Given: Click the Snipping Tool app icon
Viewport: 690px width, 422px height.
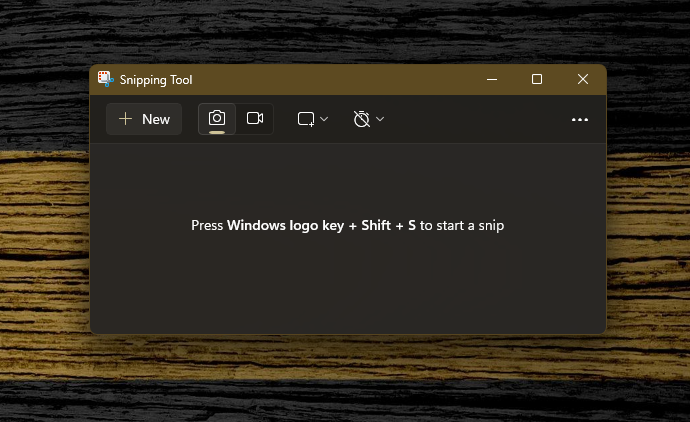Looking at the screenshot, I should point(104,79).
